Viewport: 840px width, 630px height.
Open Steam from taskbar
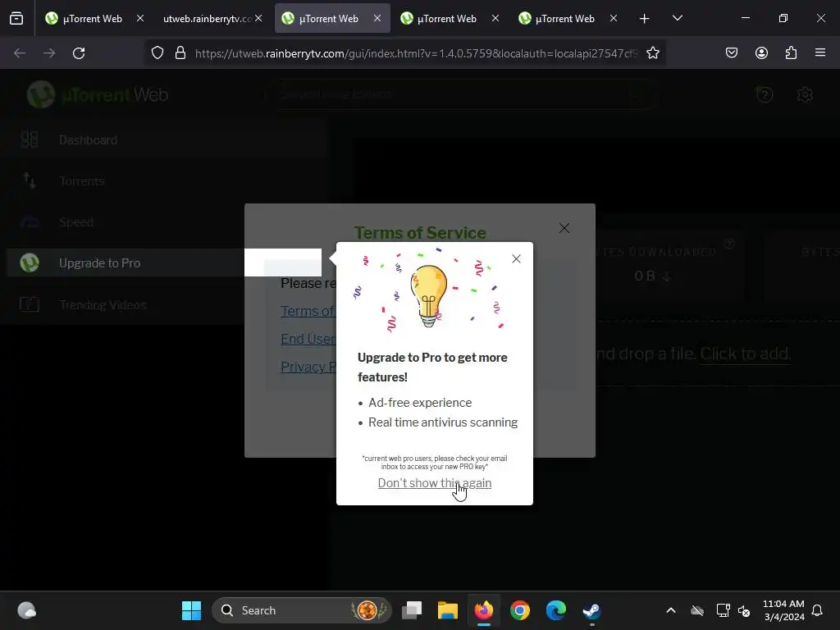[591, 610]
